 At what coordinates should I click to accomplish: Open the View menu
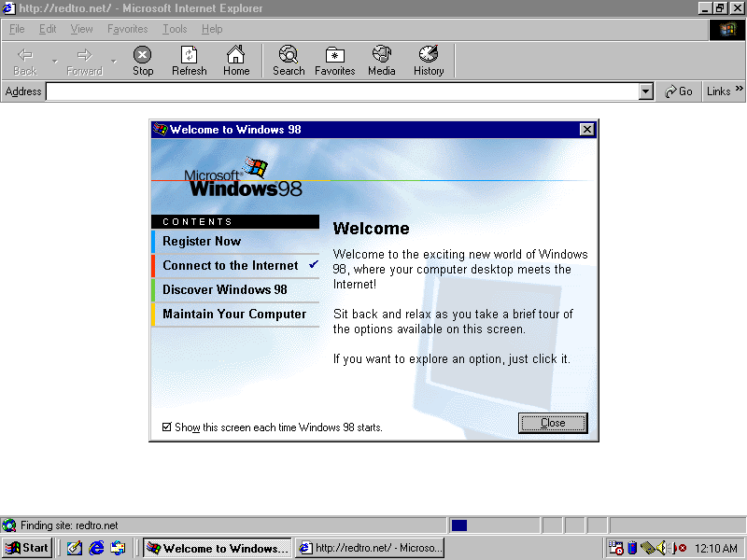click(81, 29)
